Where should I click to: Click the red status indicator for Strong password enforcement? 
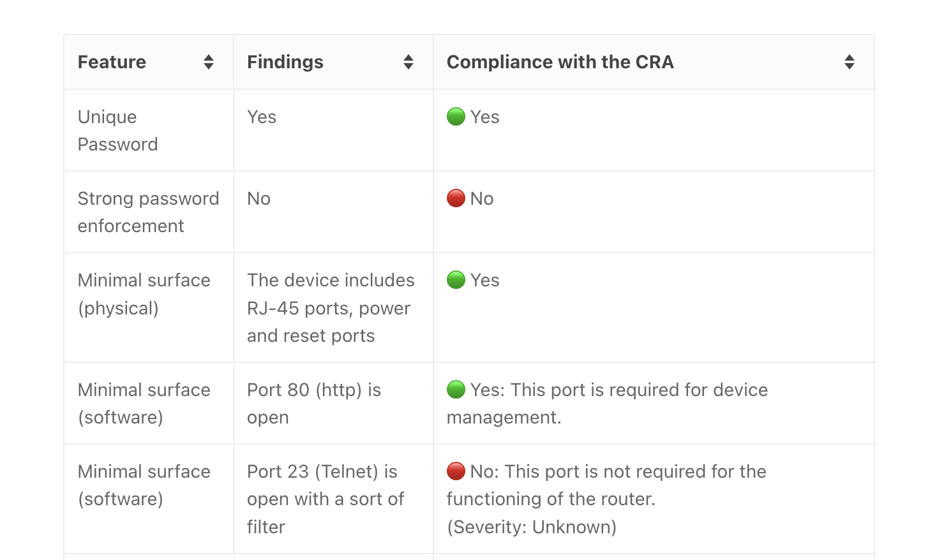[x=456, y=198]
